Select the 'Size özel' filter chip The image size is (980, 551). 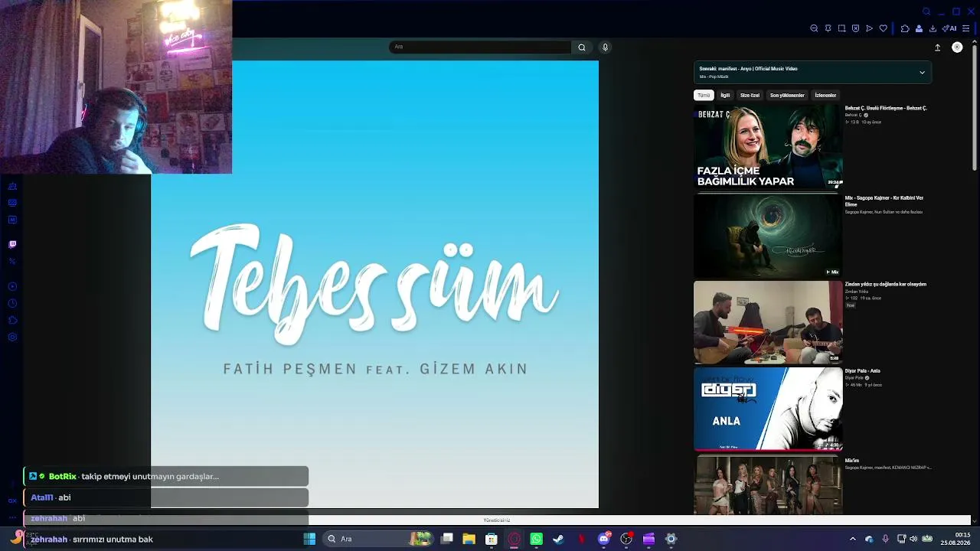(x=750, y=96)
